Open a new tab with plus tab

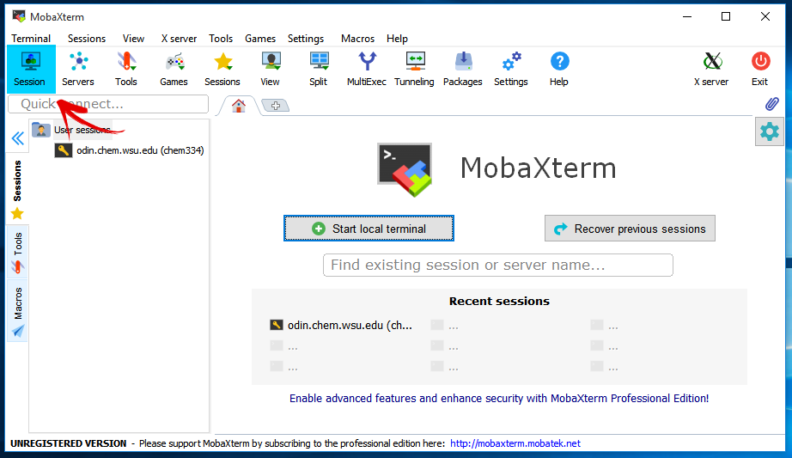(x=275, y=105)
